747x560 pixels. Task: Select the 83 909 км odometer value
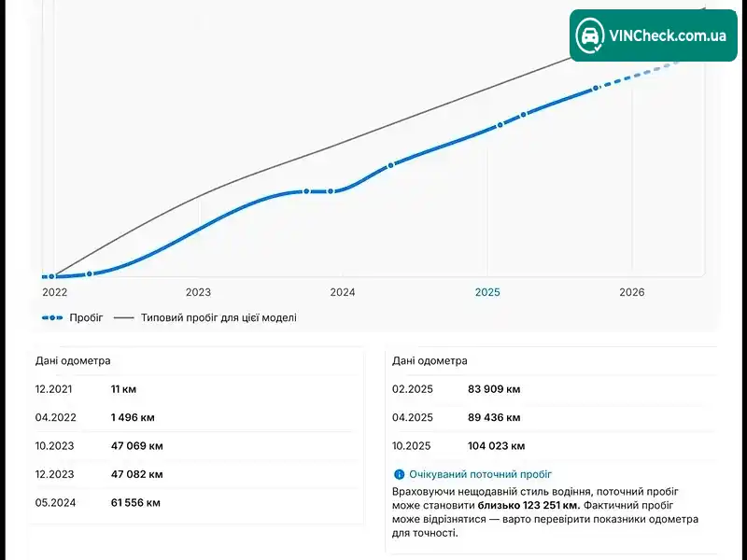[x=494, y=389]
